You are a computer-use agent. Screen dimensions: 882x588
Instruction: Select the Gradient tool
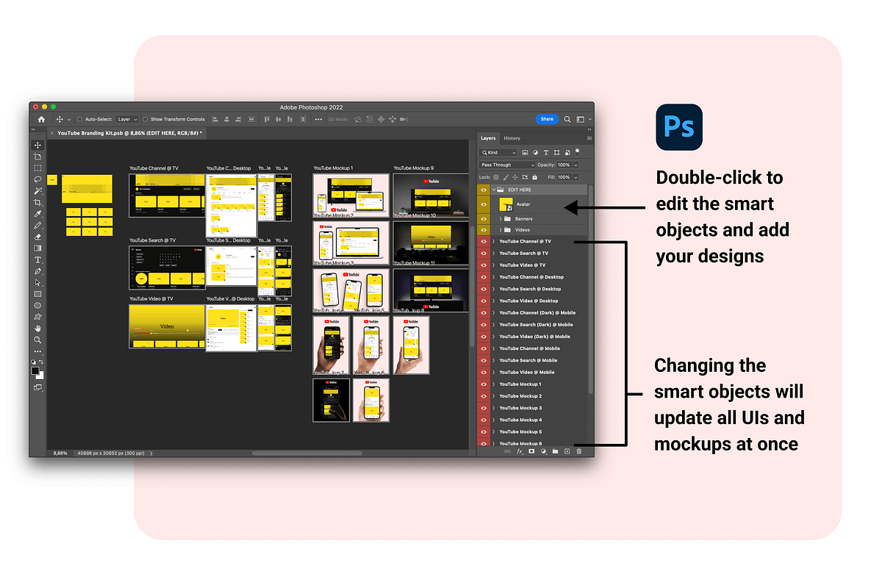(x=37, y=248)
